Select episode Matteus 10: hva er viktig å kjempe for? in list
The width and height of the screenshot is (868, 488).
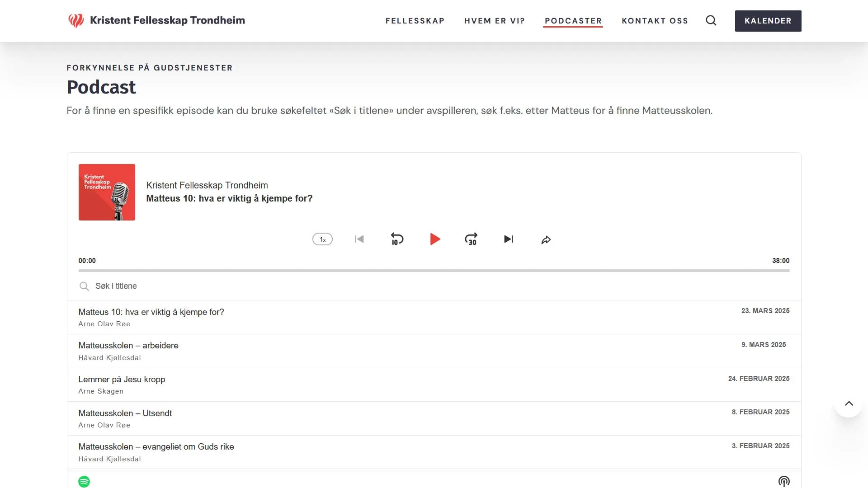coord(434,317)
